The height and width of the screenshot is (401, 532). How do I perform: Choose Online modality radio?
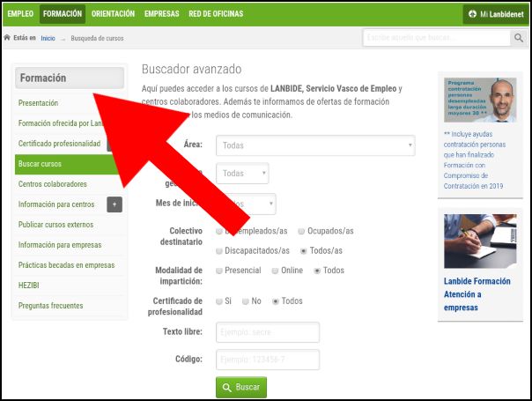tap(275, 271)
